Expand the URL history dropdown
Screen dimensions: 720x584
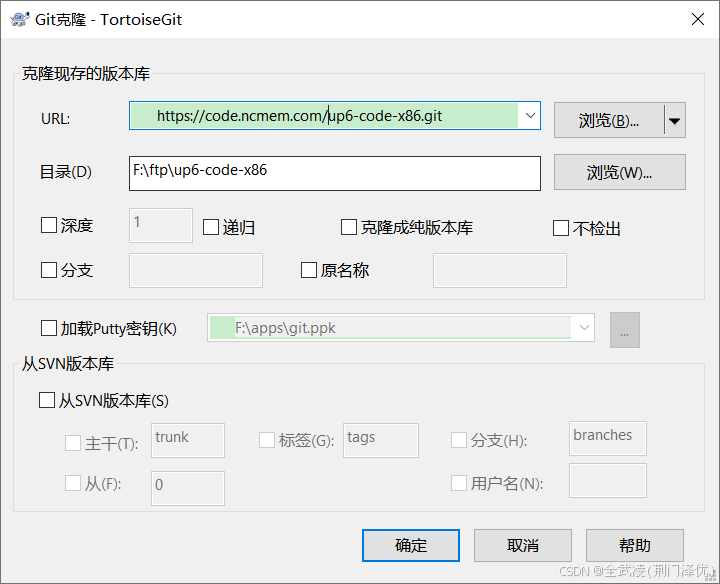pyautogui.click(x=529, y=116)
